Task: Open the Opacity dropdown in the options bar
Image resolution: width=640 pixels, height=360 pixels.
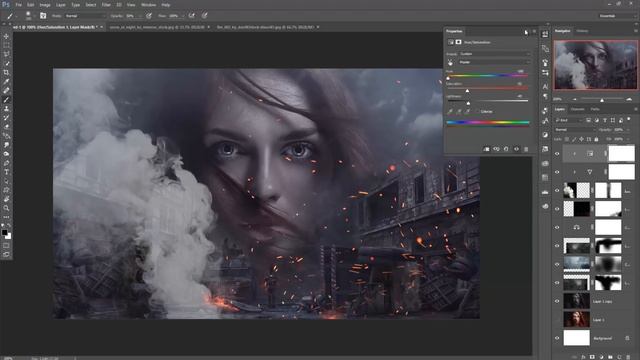Action: click(x=140, y=16)
